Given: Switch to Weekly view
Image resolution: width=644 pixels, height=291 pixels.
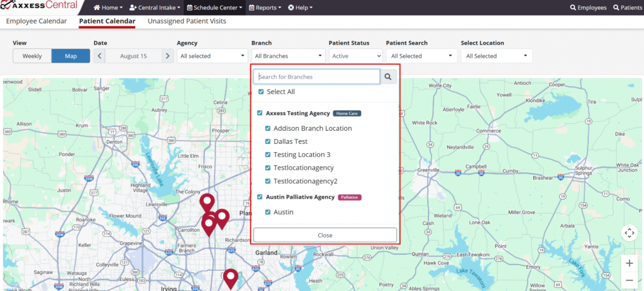Looking at the screenshot, I should 32,56.
